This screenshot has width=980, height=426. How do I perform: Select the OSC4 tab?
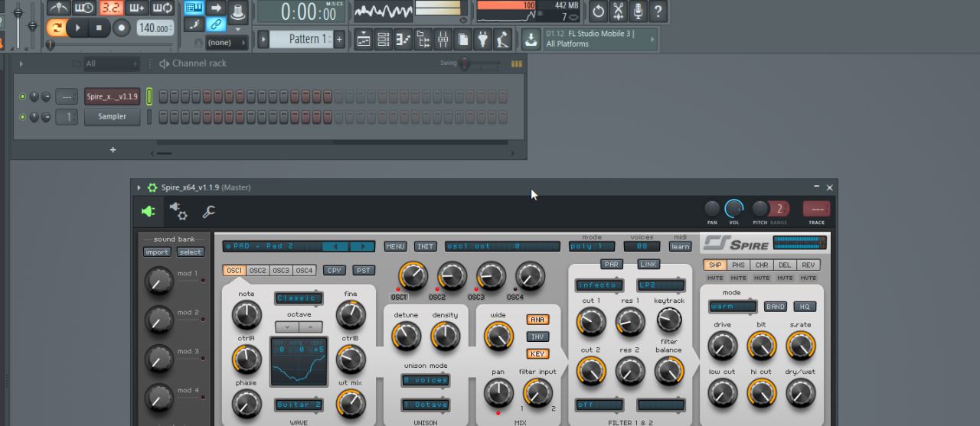click(x=305, y=271)
